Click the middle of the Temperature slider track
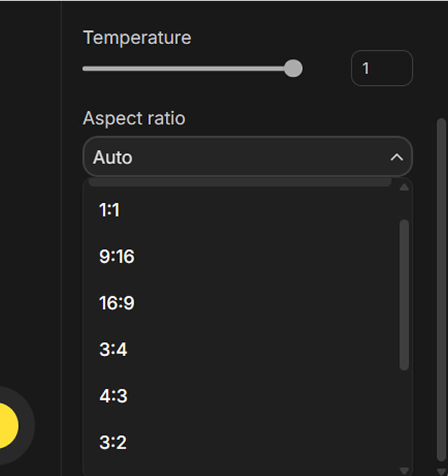Image resolution: width=448 pixels, height=476 pixels. [188, 68]
